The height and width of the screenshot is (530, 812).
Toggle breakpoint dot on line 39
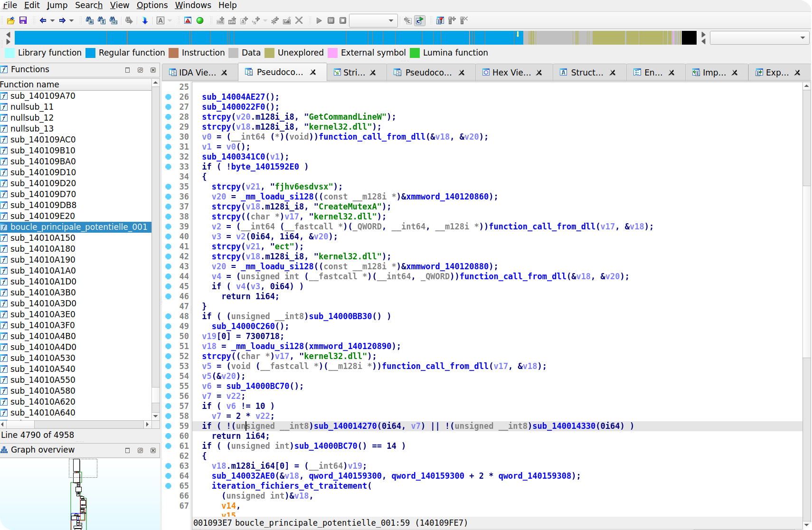[x=168, y=227]
